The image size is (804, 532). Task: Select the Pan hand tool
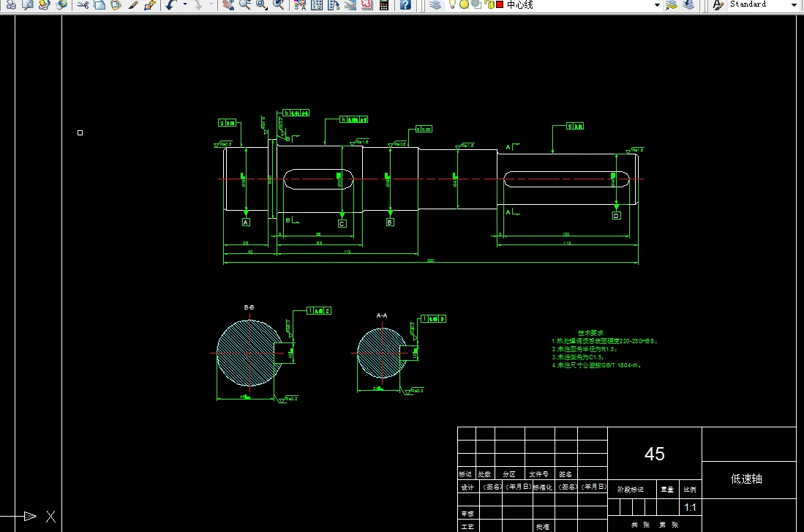click(228, 4)
